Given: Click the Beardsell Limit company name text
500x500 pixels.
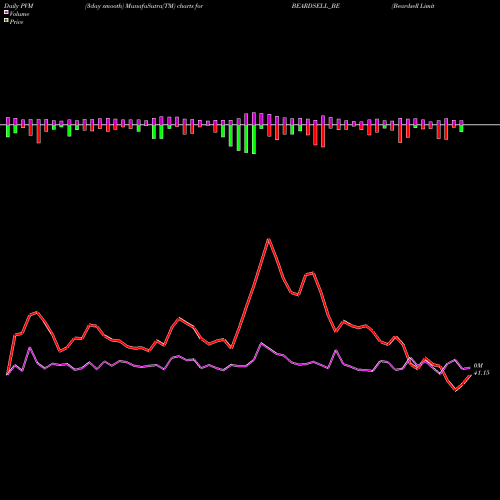Looking at the screenshot, I should (413, 6).
